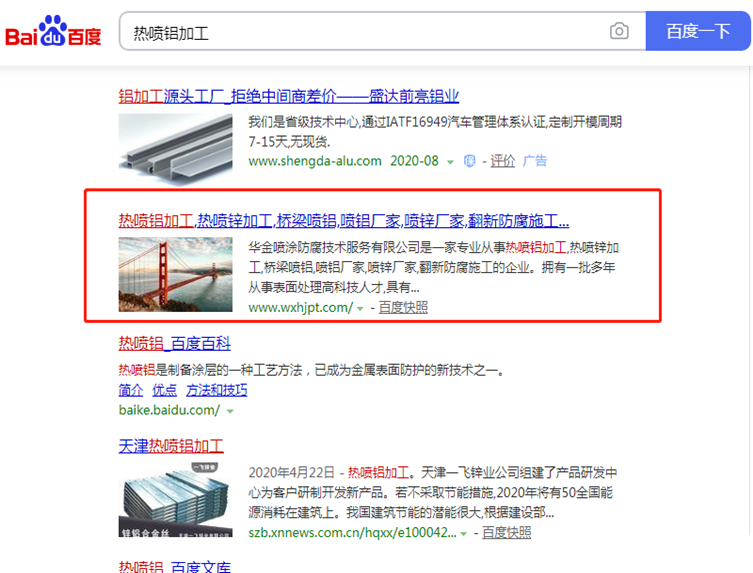Click the 百度一下 search button
Screen dimensions: 753x573
tap(698, 31)
